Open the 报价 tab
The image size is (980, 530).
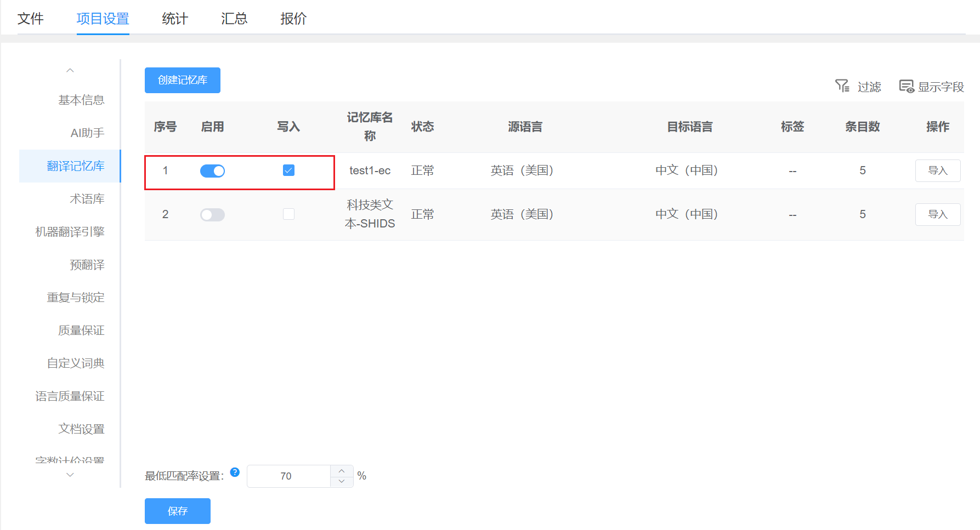(x=293, y=18)
